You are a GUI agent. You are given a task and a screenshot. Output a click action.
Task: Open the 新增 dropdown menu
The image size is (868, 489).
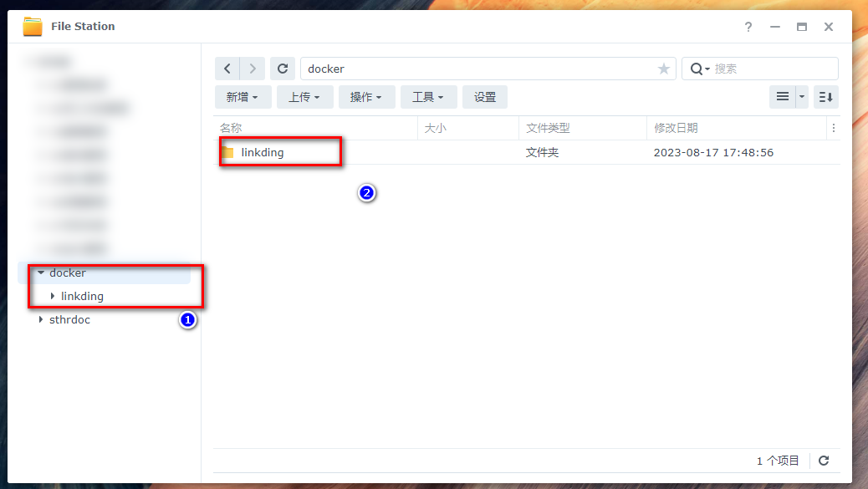pos(242,97)
